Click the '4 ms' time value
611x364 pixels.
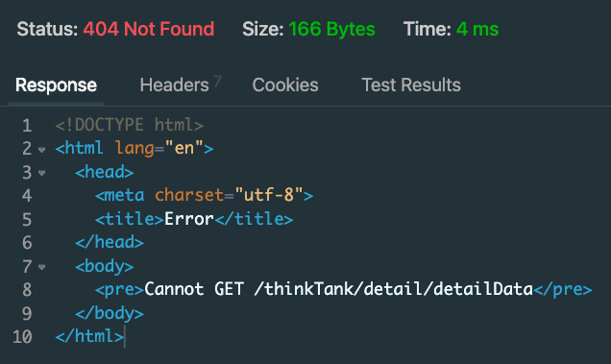click(477, 29)
